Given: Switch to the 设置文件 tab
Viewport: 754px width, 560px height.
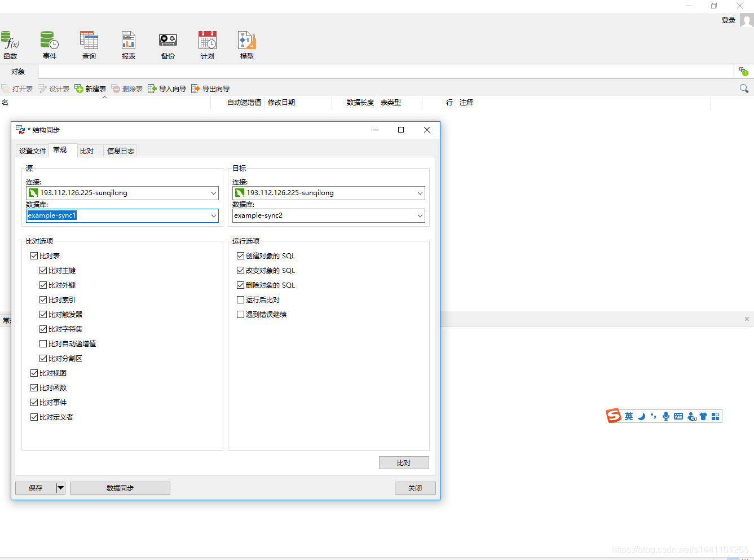Looking at the screenshot, I should (x=33, y=151).
